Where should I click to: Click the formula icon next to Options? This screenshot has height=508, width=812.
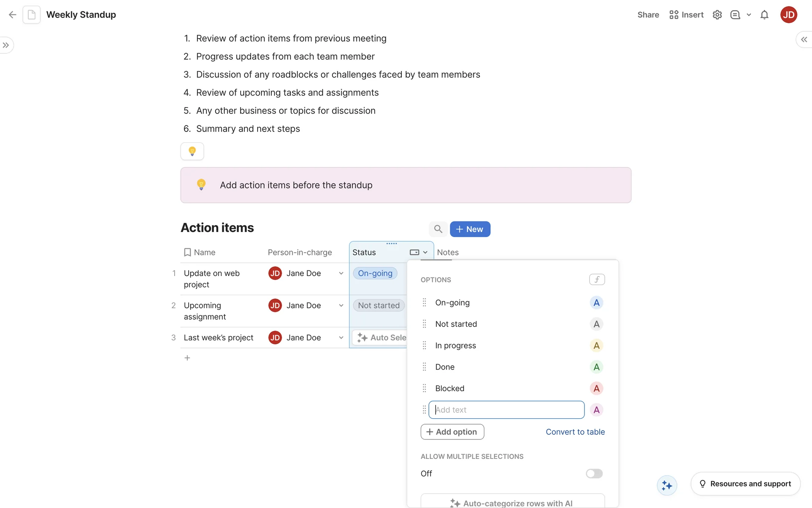(x=597, y=279)
